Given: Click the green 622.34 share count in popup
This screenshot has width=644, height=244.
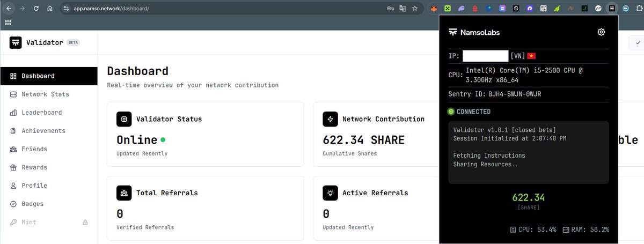Looking at the screenshot, I should [x=529, y=197].
